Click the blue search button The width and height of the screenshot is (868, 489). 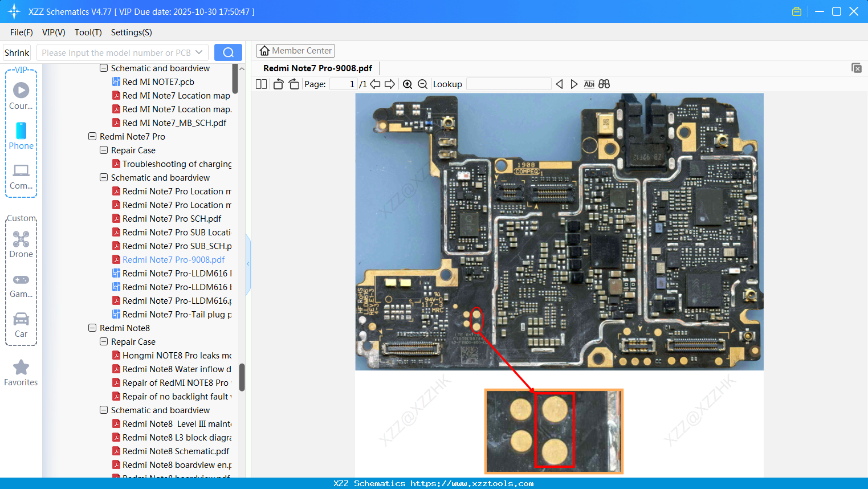tap(228, 52)
